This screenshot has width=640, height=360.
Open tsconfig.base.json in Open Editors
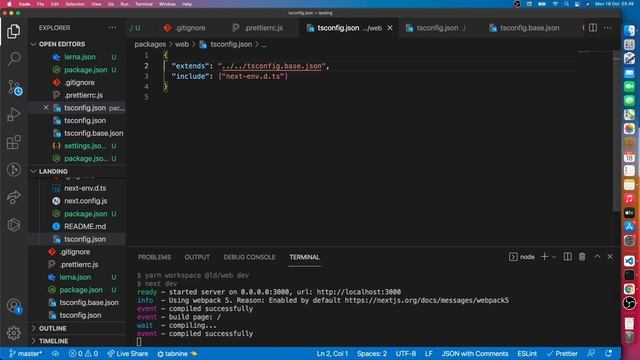pyautogui.click(x=93, y=133)
